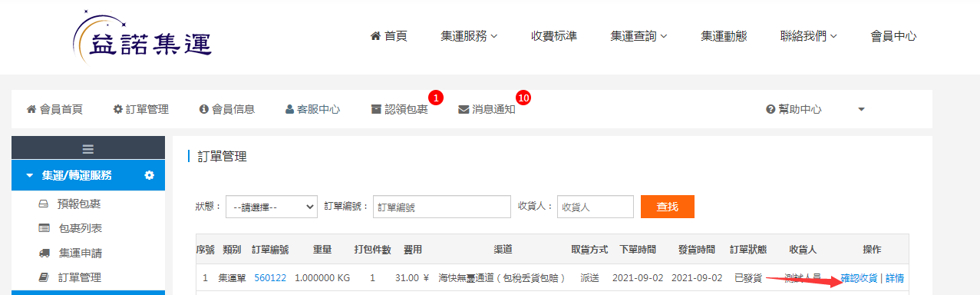Open 會員信息 tab
The image size is (980, 295).
point(226,109)
